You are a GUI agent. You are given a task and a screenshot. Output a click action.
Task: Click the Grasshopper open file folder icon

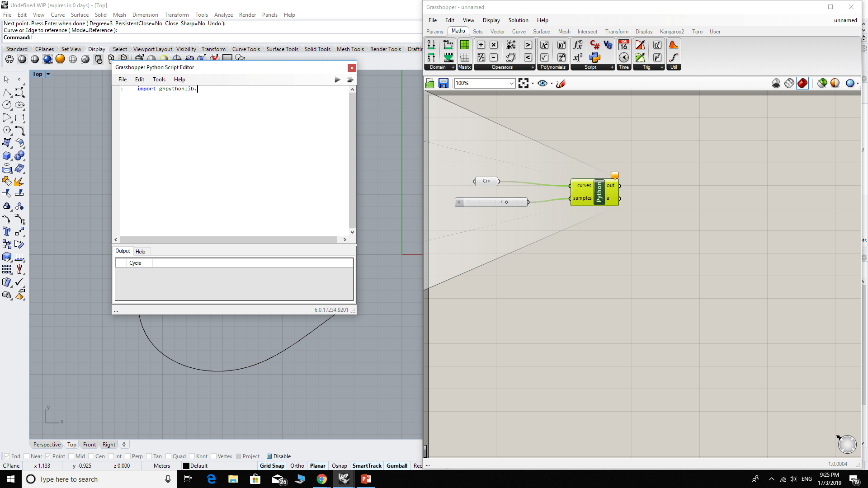click(430, 83)
